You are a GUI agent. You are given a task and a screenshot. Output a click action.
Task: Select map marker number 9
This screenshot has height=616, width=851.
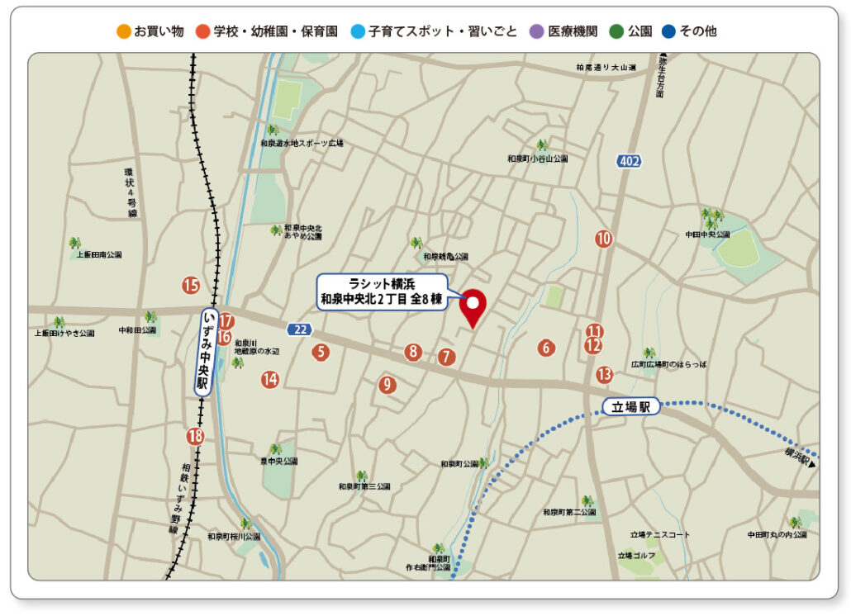[x=387, y=385]
